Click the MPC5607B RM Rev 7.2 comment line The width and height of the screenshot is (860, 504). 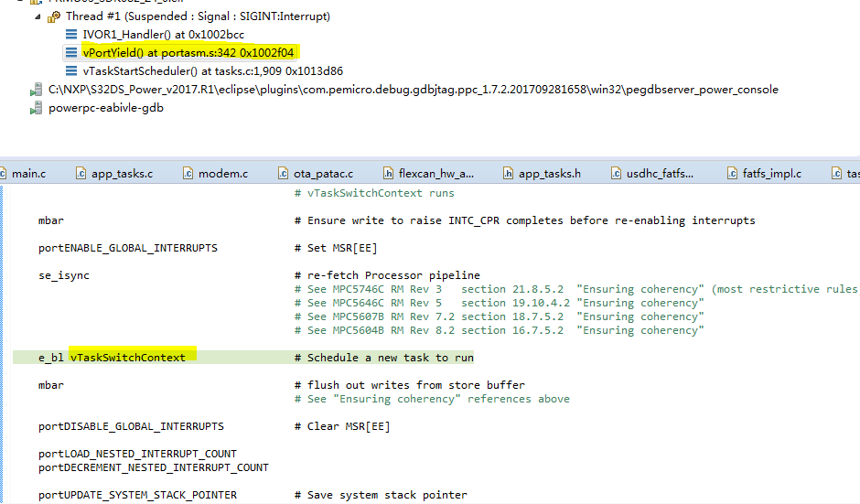click(x=500, y=316)
